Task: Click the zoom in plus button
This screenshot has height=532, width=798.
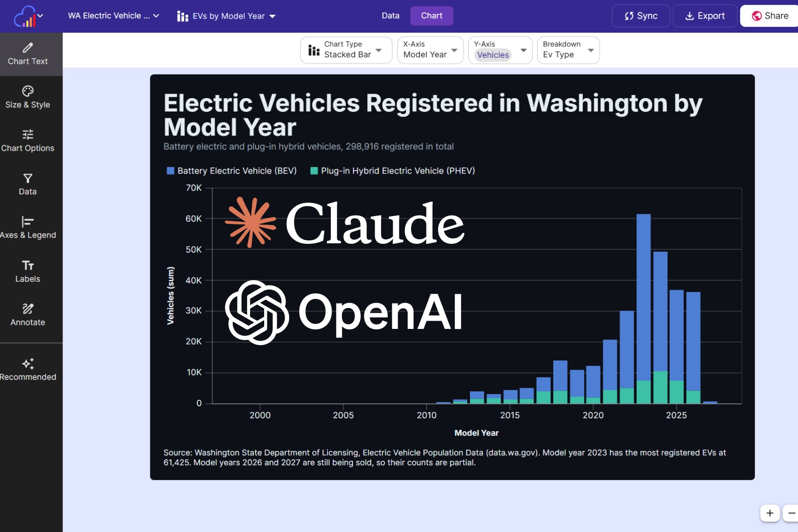Action: [770, 513]
